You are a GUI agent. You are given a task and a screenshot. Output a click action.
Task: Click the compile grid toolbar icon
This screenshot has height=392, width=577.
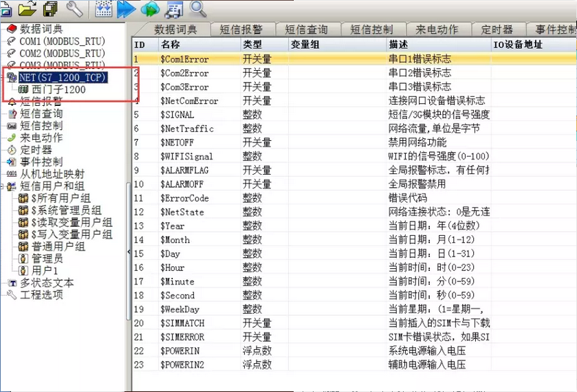click(x=103, y=8)
